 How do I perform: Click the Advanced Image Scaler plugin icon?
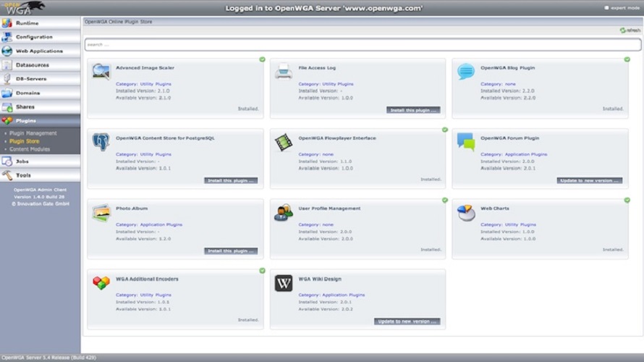point(101,71)
